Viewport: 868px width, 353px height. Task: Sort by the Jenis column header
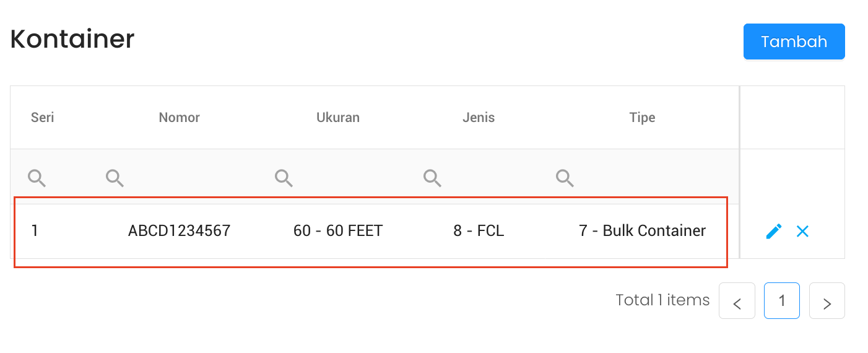tap(478, 118)
